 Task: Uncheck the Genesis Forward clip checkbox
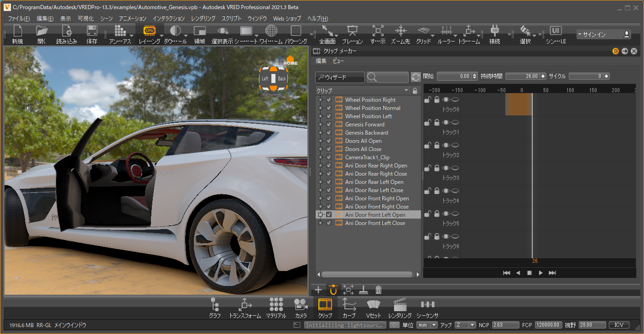pos(329,125)
